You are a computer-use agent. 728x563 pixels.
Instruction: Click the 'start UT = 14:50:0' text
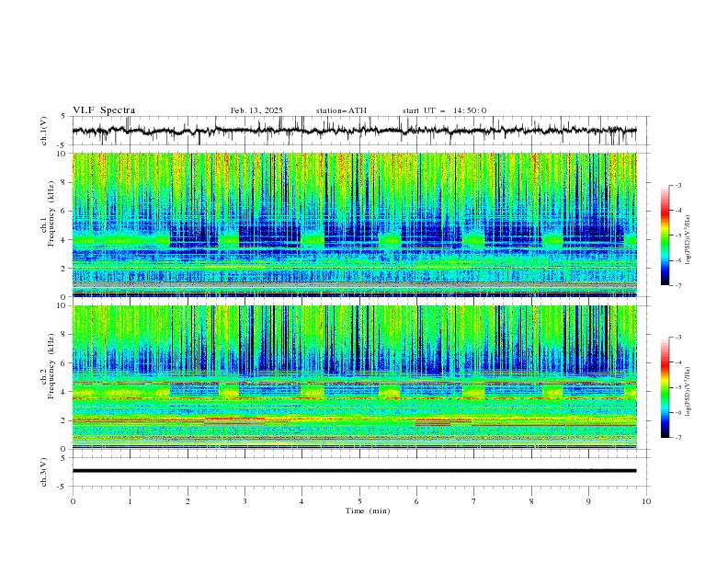(x=444, y=110)
